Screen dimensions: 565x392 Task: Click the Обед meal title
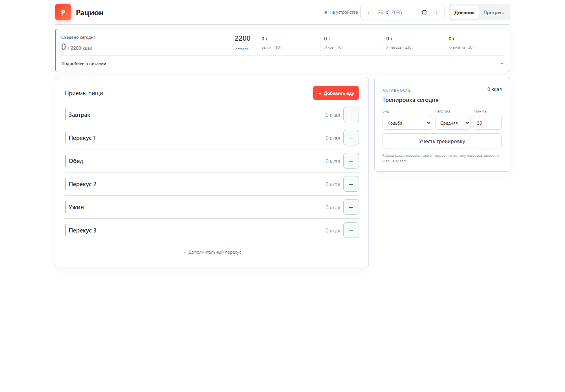click(x=76, y=161)
